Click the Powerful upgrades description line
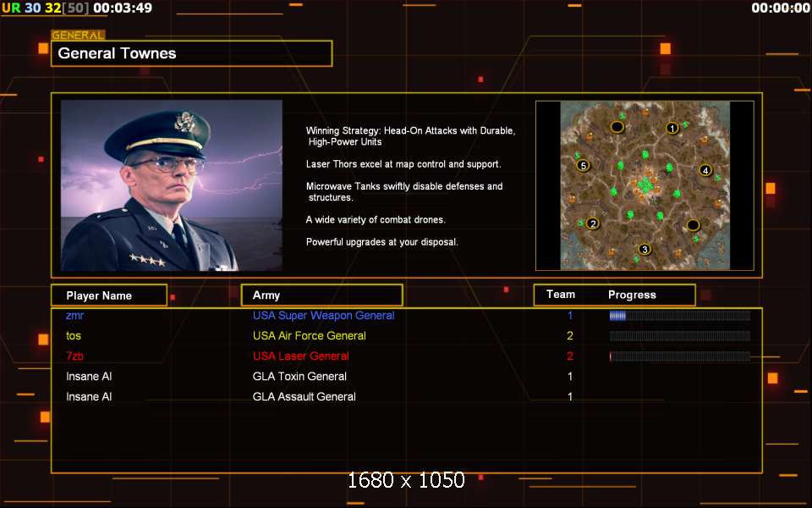Screen dimensions: 812x508 [x=381, y=242]
